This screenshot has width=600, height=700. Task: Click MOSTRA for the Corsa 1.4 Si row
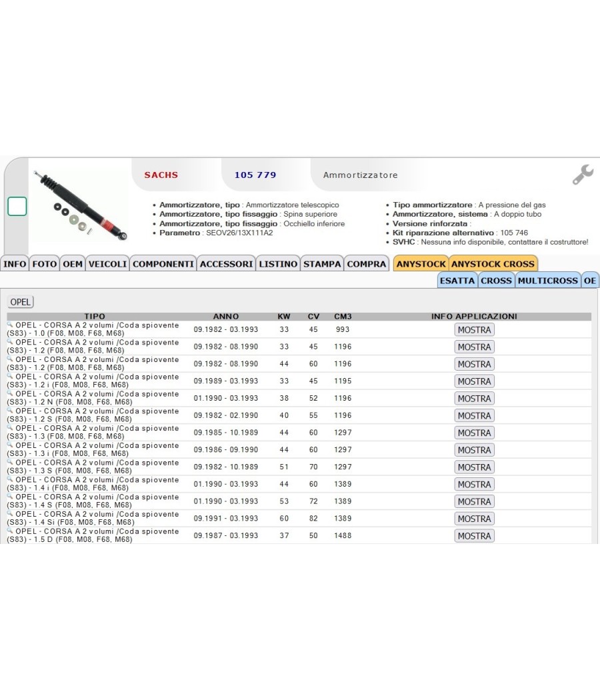point(474,519)
